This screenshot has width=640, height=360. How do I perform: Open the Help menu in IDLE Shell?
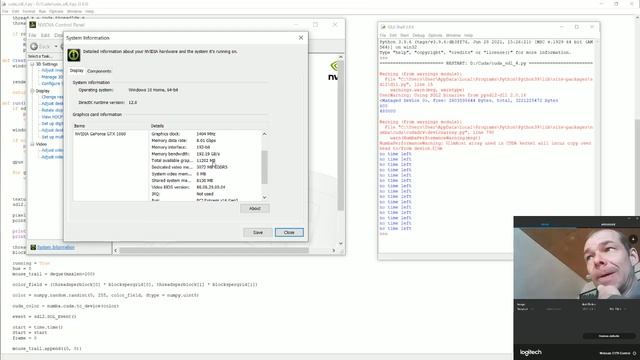point(468,36)
